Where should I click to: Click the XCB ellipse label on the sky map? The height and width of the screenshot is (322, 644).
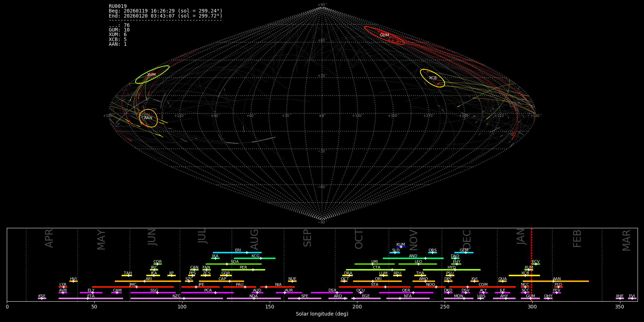tap(433, 78)
